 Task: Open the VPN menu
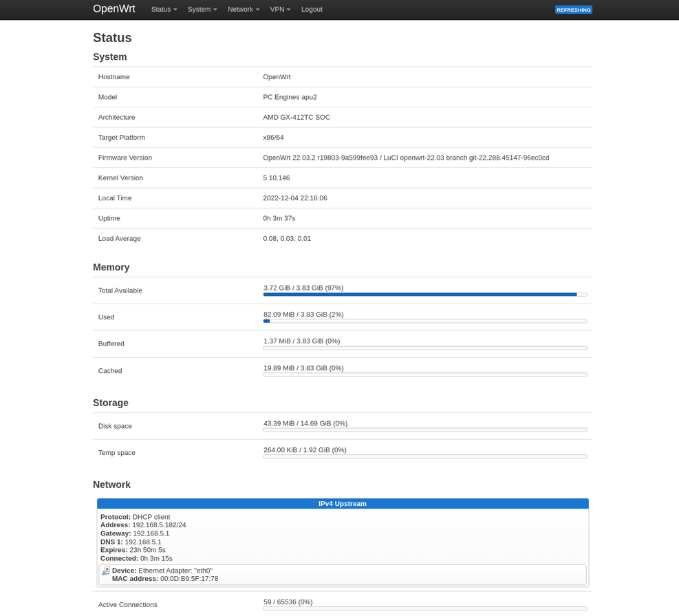279,9
